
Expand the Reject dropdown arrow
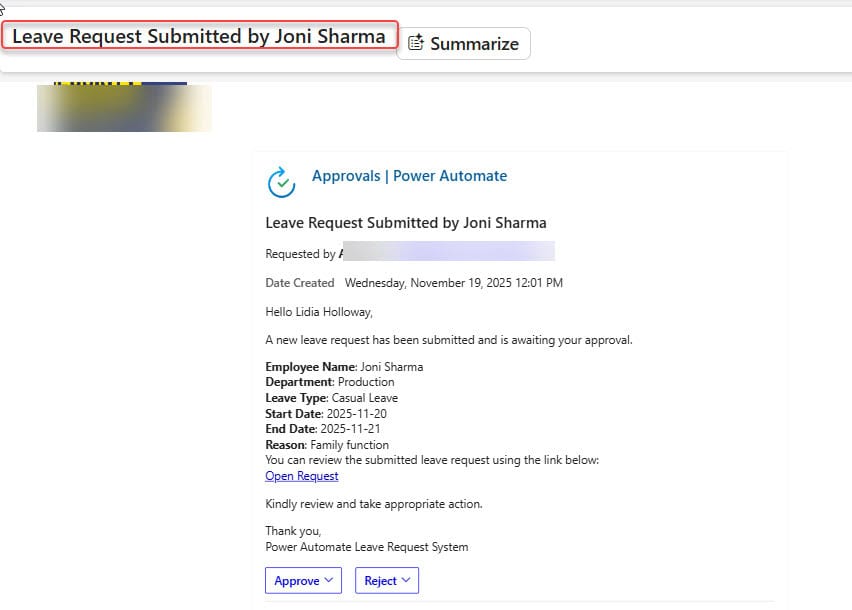pyautogui.click(x=407, y=580)
